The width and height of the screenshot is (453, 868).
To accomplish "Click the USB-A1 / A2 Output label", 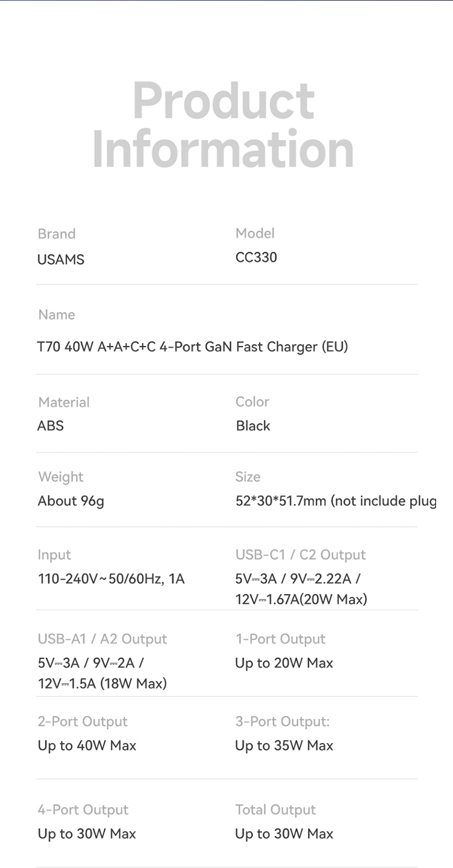I will coord(102,639).
